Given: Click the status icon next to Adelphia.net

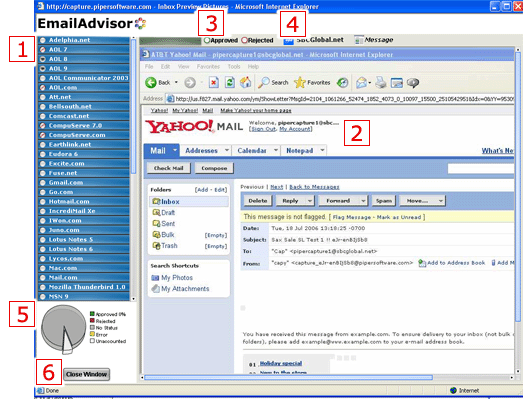Looking at the screenshot, I should coord(43,40).
